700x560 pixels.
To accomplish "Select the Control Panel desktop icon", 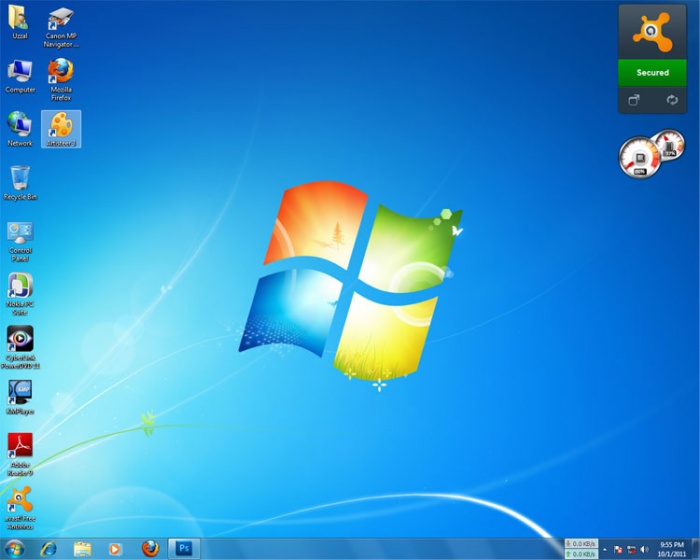I will [x=20, y=241].
